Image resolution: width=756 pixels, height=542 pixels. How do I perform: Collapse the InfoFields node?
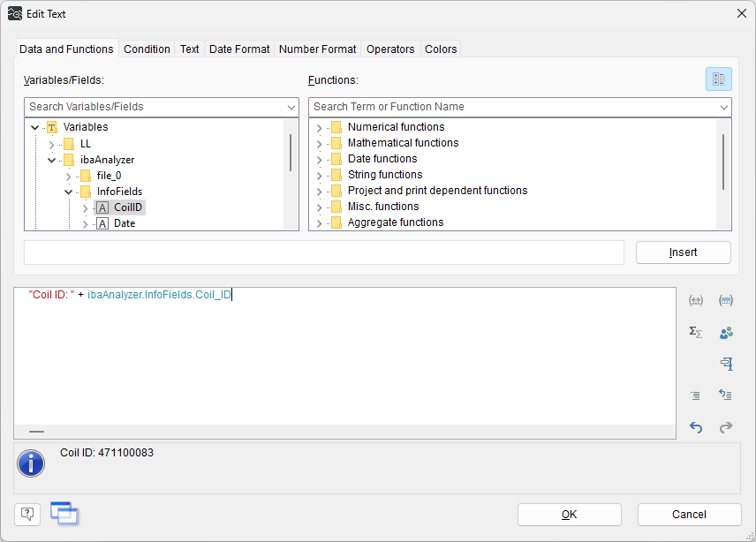pyautogui.click(x=69, y=192)
